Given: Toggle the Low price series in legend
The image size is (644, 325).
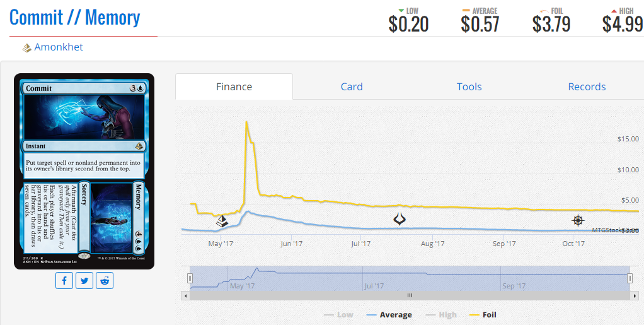Looking at the screenshot, I should pyautogui.click(x=339, y=315).
